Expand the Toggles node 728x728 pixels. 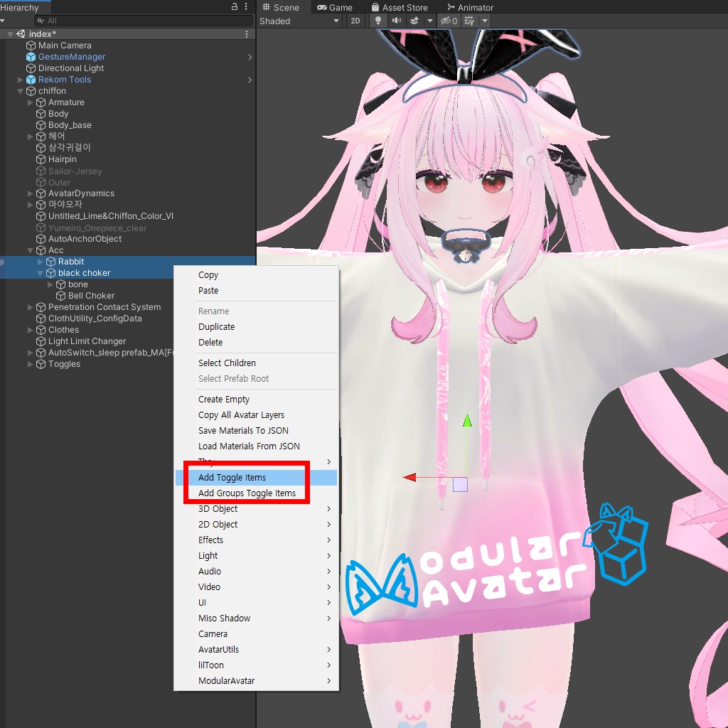coord(30,365)
